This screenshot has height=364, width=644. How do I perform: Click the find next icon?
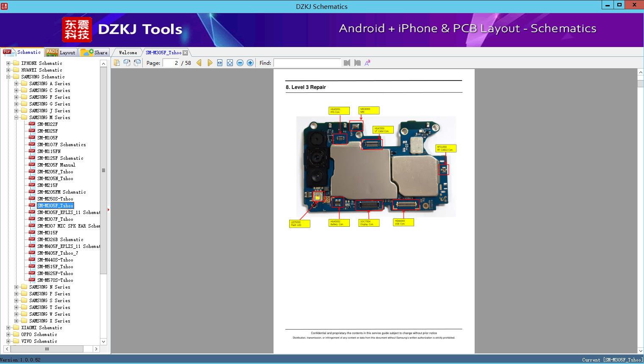tap(357, 63)
